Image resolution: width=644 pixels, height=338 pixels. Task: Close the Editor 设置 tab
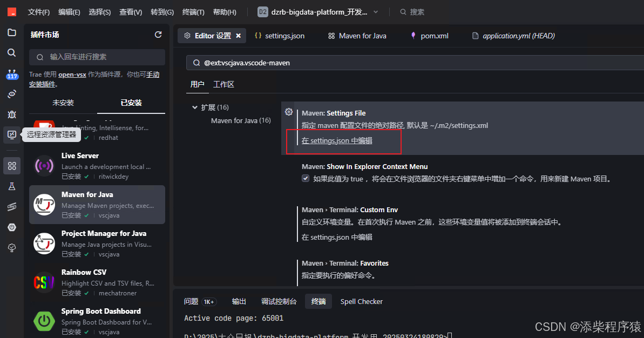pos(238,36)
